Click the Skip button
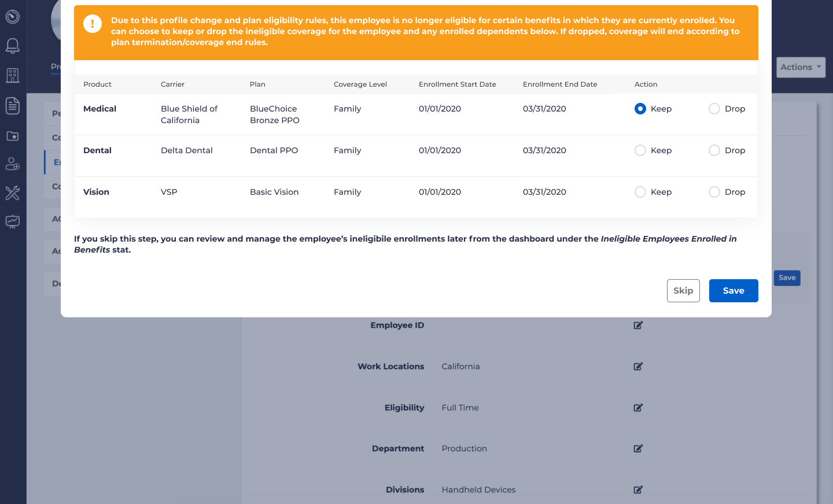Screen dimensions: 833x504 coord(683,291)
